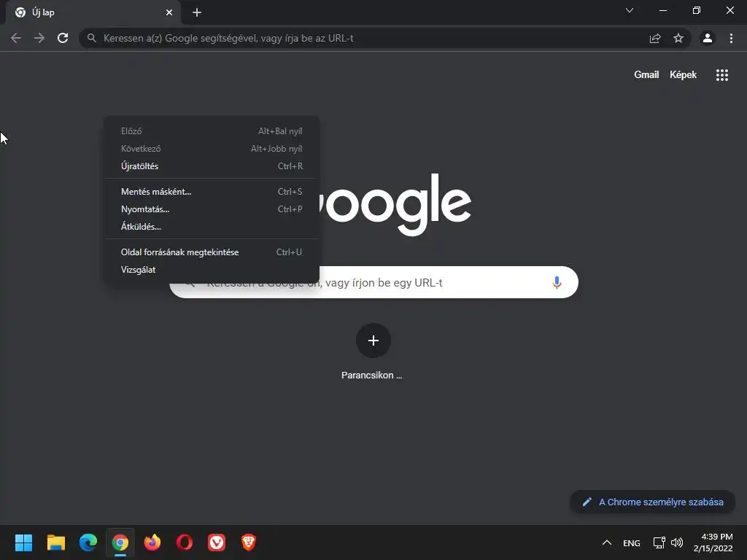Bookmark this tab with the star icon
Viewport: 747px width, 560px height.
click(x=678, y=38)
